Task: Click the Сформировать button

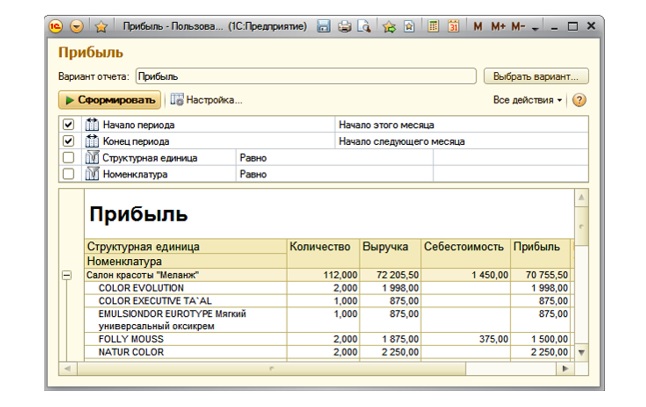Action: (109, 100)
